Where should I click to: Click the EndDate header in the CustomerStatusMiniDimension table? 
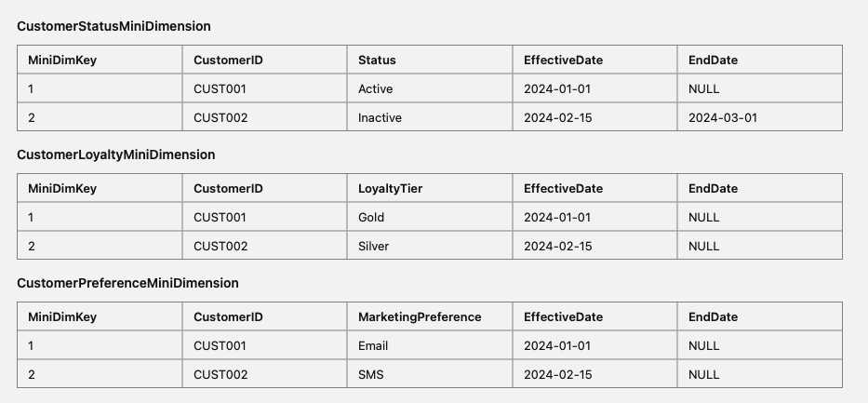(x=713, y=60)
